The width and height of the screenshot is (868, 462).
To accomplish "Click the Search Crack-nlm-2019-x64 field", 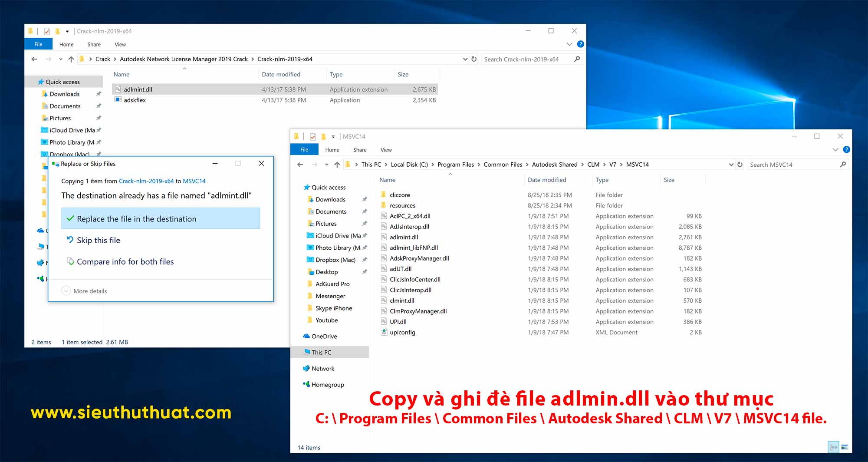I will point(527,59).
